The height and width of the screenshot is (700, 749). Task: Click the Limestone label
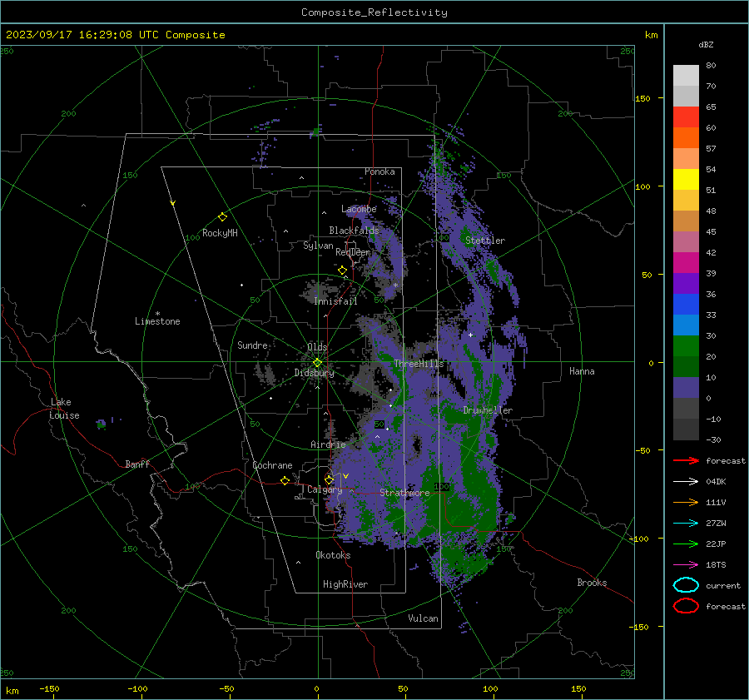157,321
